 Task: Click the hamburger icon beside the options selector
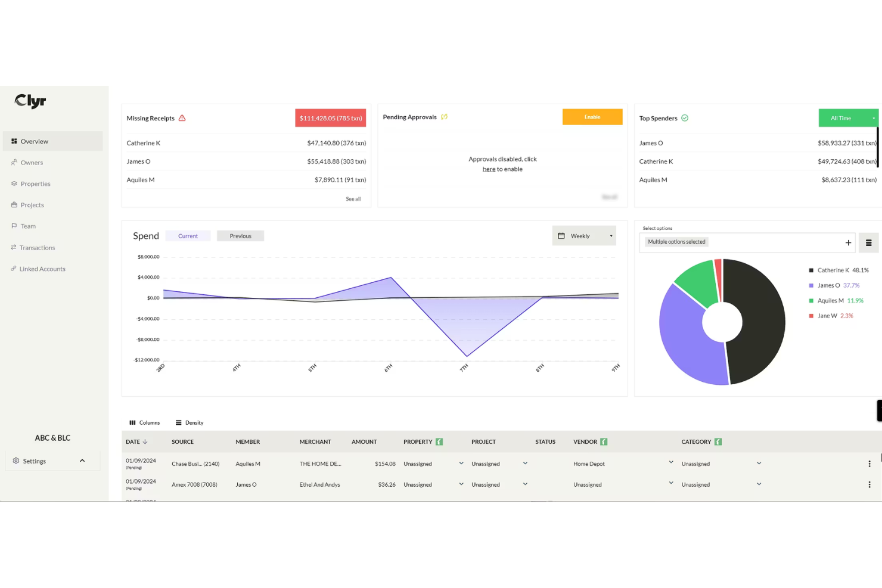869,242
